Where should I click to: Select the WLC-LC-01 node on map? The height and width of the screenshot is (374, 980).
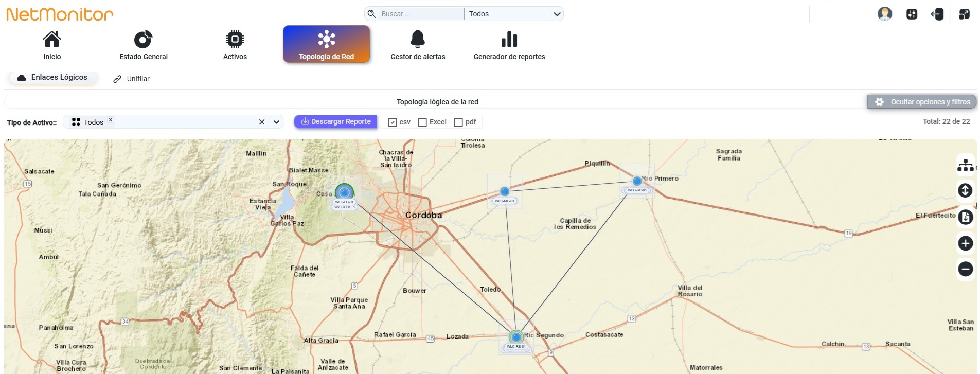(344, 193)
